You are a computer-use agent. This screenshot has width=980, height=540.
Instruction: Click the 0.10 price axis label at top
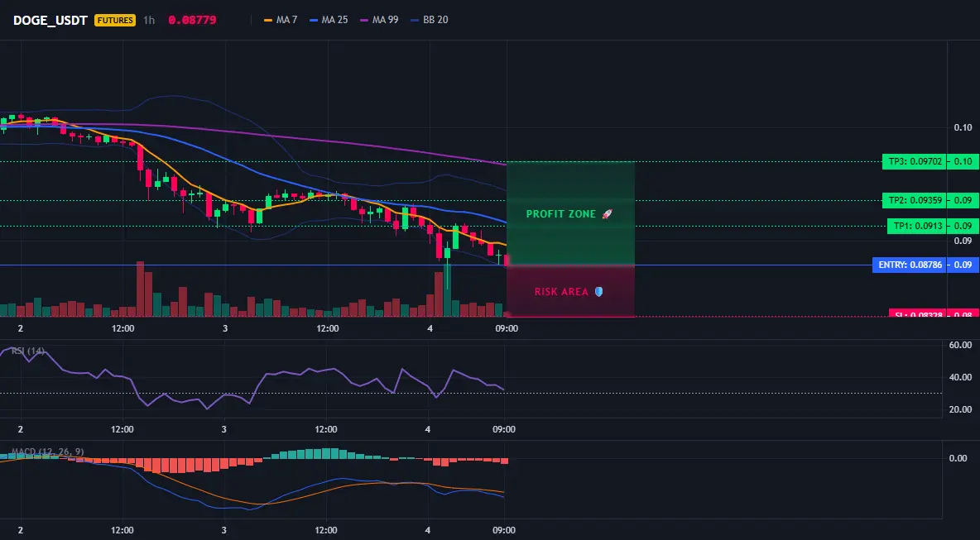pyautogui.click(x=963, y=127)
